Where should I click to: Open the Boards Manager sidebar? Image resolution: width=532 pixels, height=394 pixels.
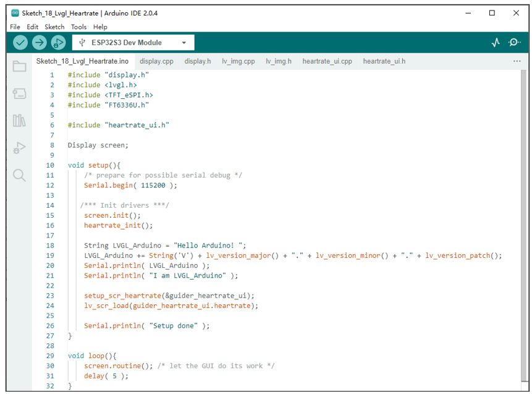coord(19,93)
